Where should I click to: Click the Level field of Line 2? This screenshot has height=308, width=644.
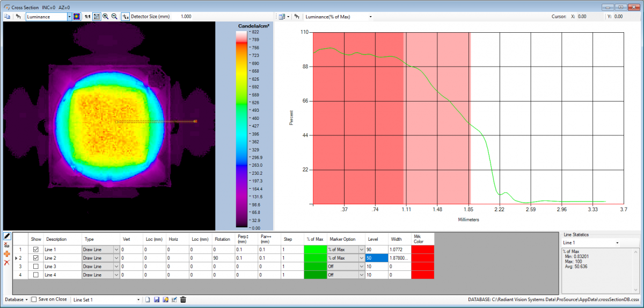[x=376, y=258]
